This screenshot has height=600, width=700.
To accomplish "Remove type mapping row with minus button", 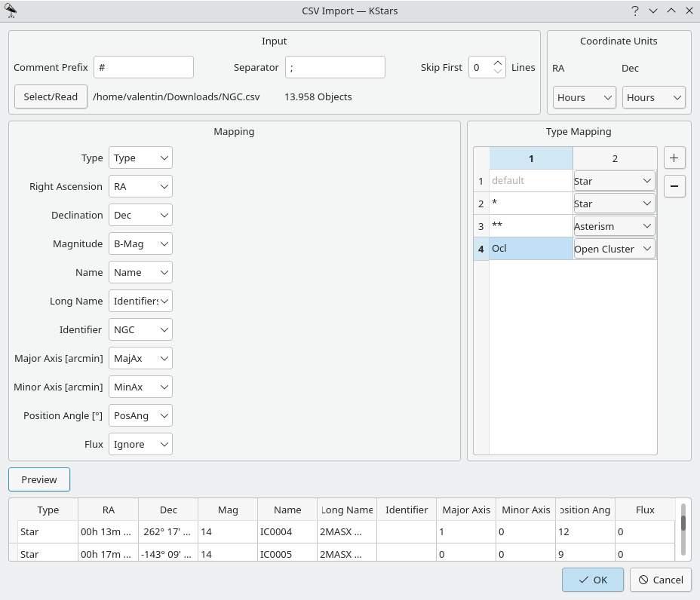I will (x=674, y=186).
